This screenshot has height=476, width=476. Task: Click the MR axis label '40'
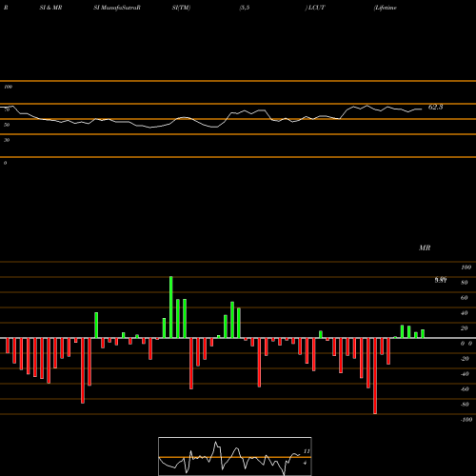point(465,313)
